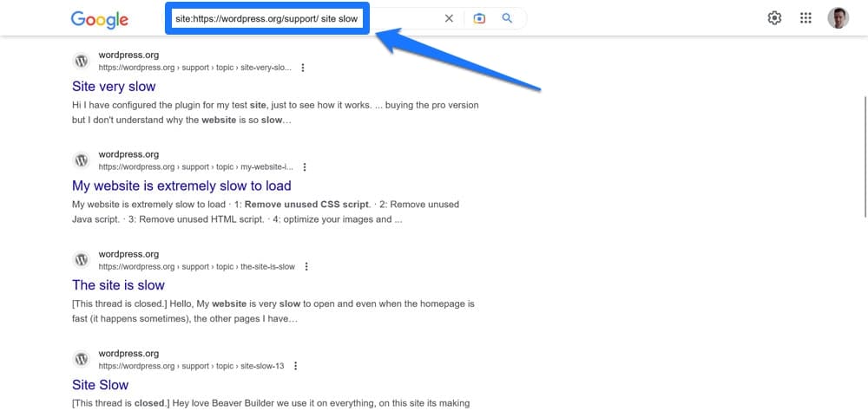This screenshot has height=411, width=868.
Task: Click wordpress.org site name above 'Site Slow'
Action: click(x=128, y=354)
